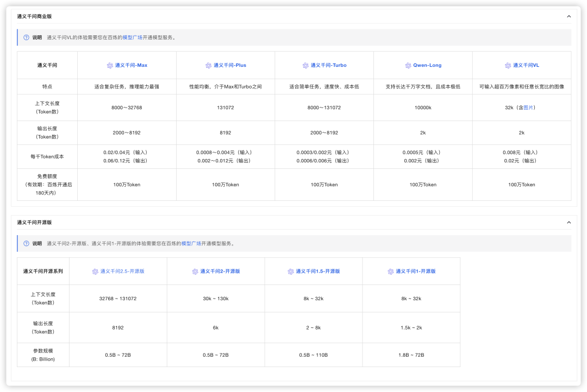Click the icon beside 通义千问2.5-开源版
The height and width of the screenshot is (392, 587).
pyautogui.click(x=95, y=271)
